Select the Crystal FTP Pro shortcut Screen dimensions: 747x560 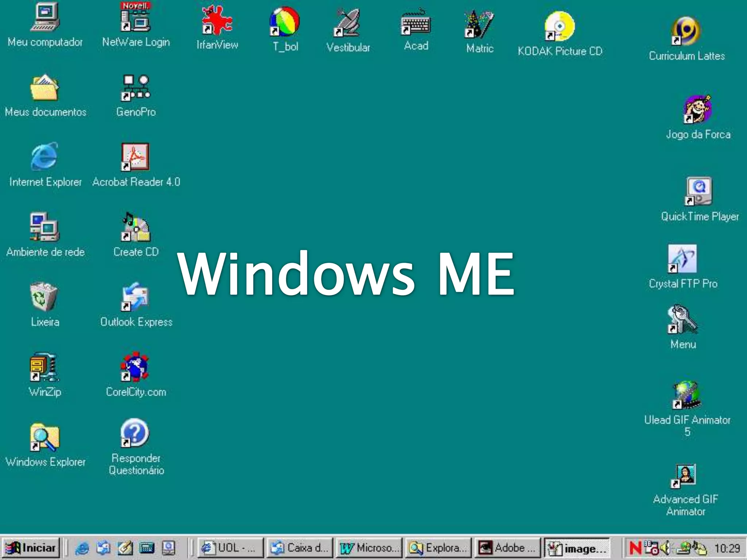(x=682, y=259)
